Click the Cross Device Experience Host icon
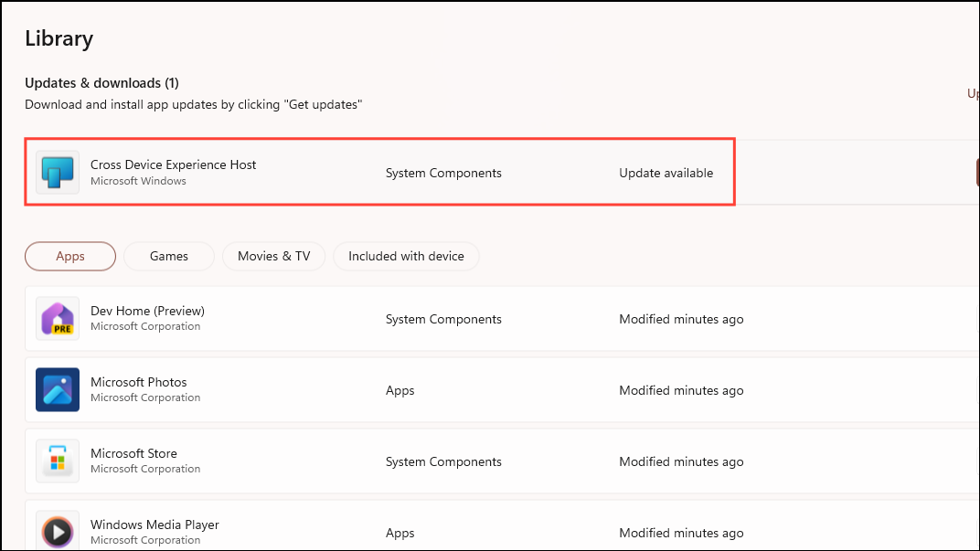Image resolution: width=980 pixels, height=551 pixels. pyautogui.click(x=58, y=173)
